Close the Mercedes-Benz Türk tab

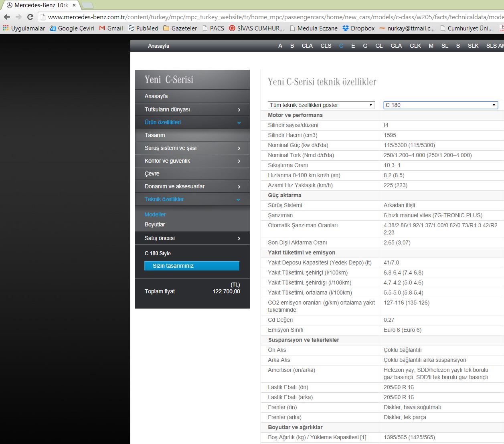click(74, 5)
